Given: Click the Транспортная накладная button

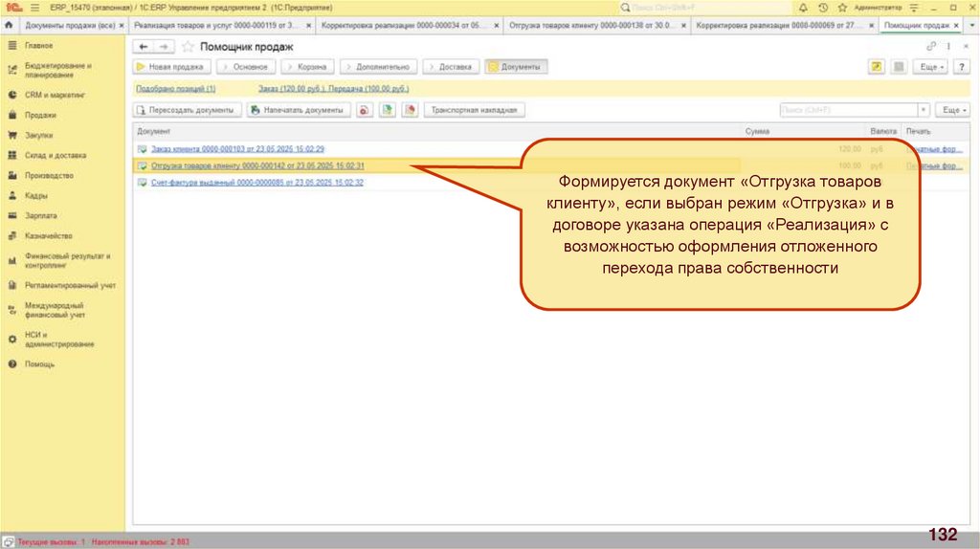Looking at the screenshot, I should pyautogui.click(x=474, y=110).
